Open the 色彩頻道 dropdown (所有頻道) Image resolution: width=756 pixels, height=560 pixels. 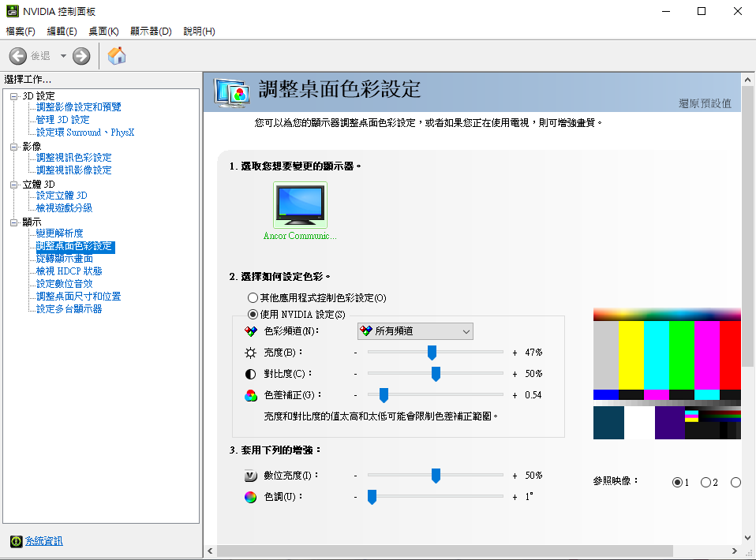click(x=415, y=331)
